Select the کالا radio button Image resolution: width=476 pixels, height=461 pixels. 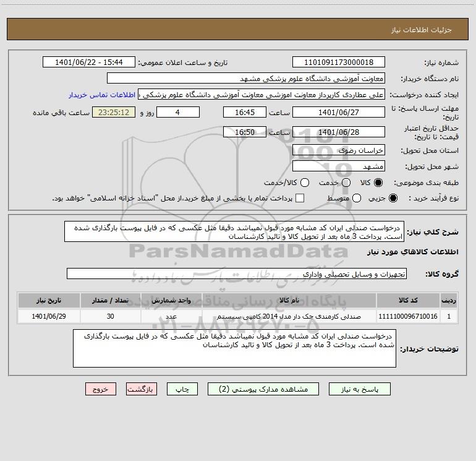[378, 183]
